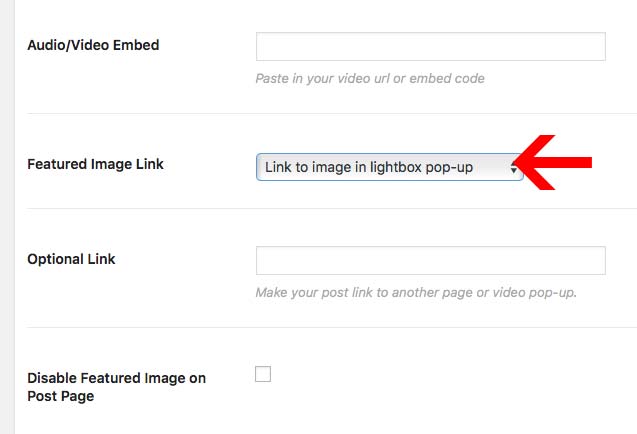Click the 'Featured Image Link' label
The height and width of the screenshot is (434, 637).
click(95, 163)
